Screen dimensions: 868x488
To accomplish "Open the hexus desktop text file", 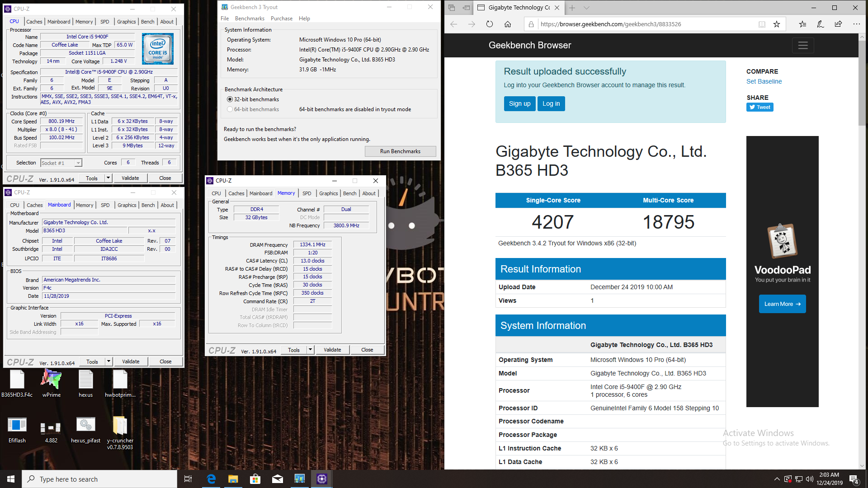I will [85, 384].
